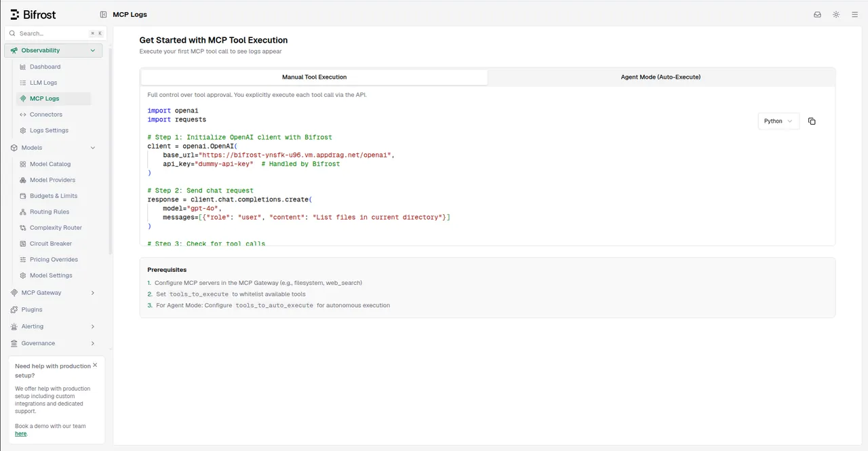Click the model="gpt-4o" code line

point(193,209)
